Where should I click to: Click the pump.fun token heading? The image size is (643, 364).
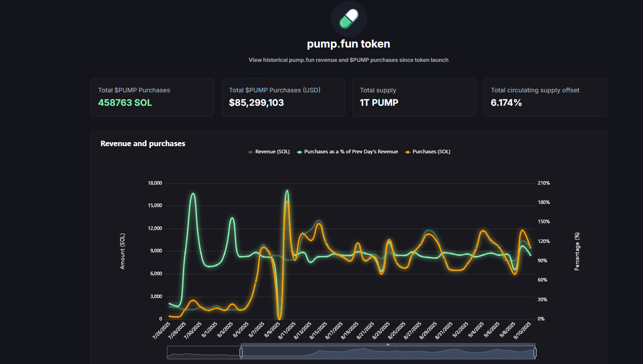point(348,44)
